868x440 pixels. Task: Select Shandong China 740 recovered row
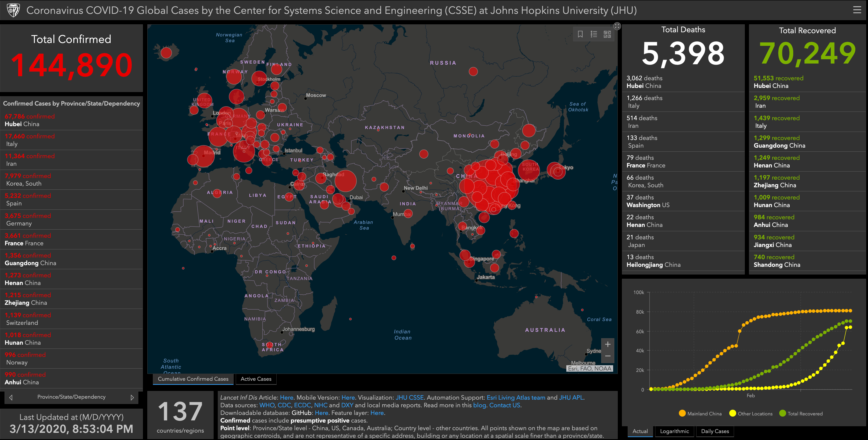point(808,261)
